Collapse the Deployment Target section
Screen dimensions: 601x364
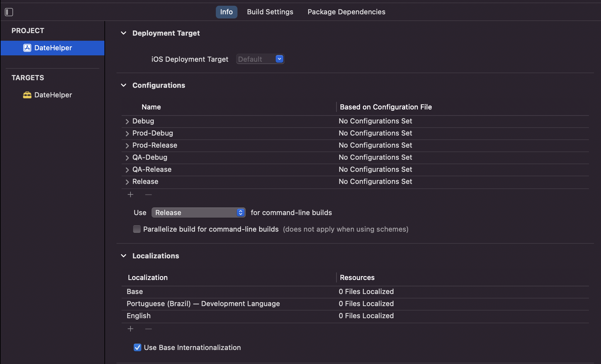click(124, 33)
